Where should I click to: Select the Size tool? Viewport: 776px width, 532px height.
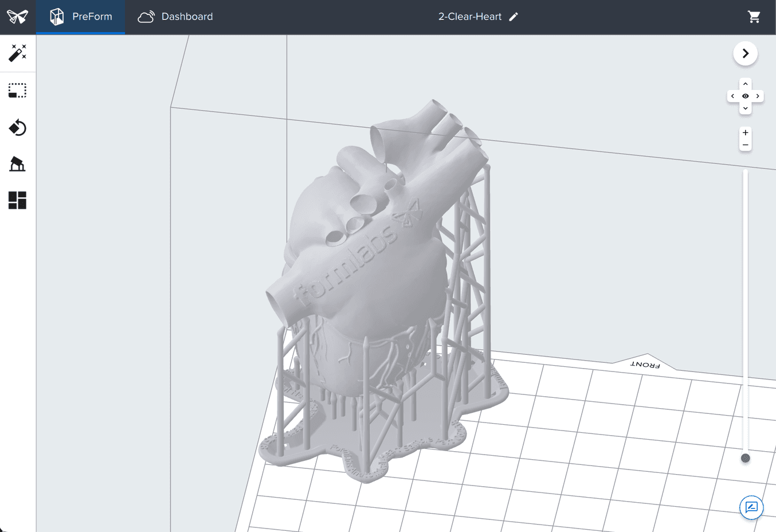pyautogui.click(x=17, y=91)
